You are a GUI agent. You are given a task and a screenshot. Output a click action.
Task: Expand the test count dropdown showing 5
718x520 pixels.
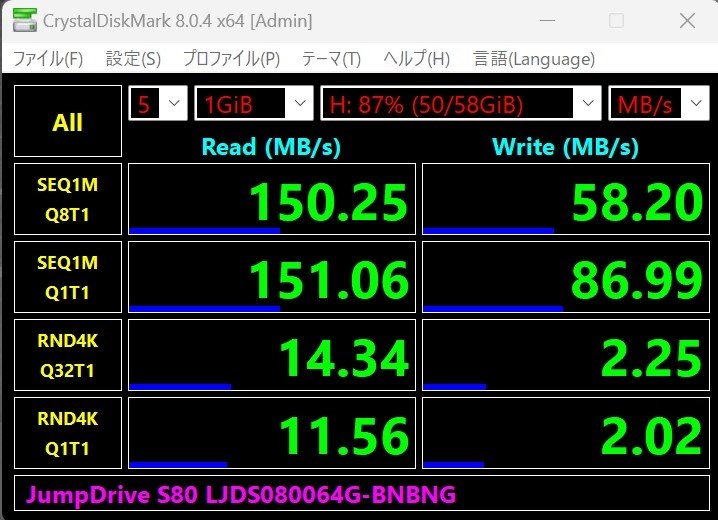coord(158,103)
